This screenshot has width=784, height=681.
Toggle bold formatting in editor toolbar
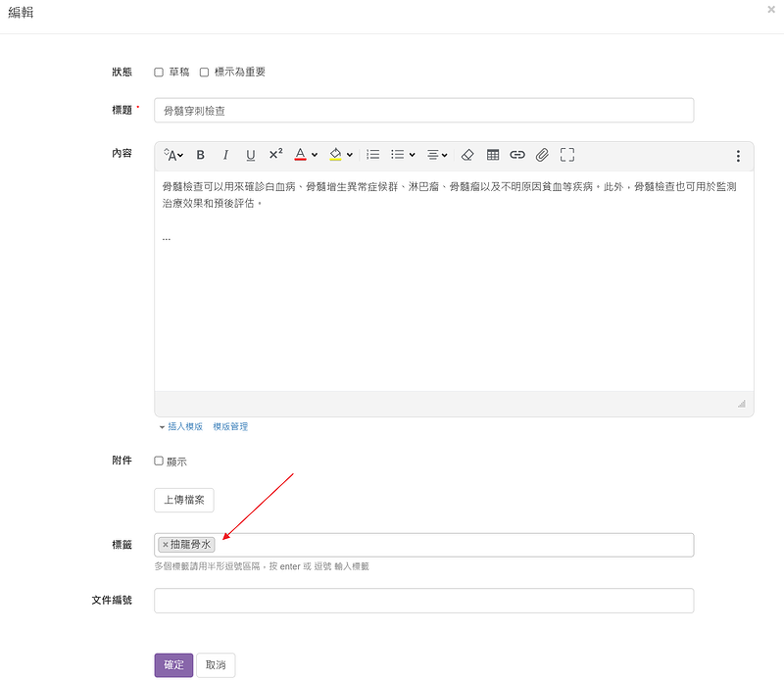coord(201,155)
